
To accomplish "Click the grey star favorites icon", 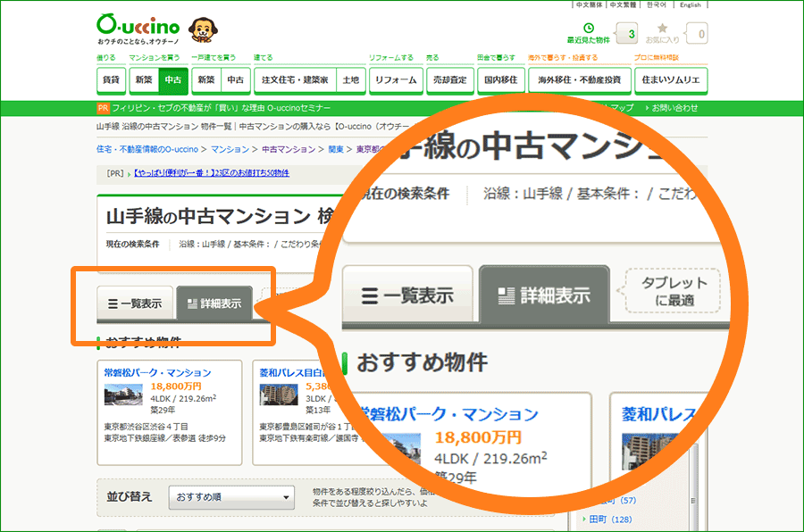I will [x=662, y=29].
